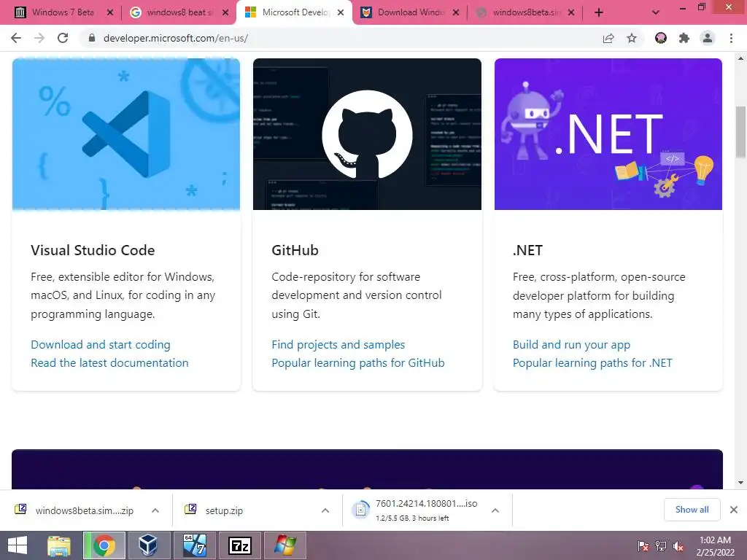The height and width of the screenshot is (560, 747).
Task: Close the Windows 7 Beta tab
Action: [110, 12]
